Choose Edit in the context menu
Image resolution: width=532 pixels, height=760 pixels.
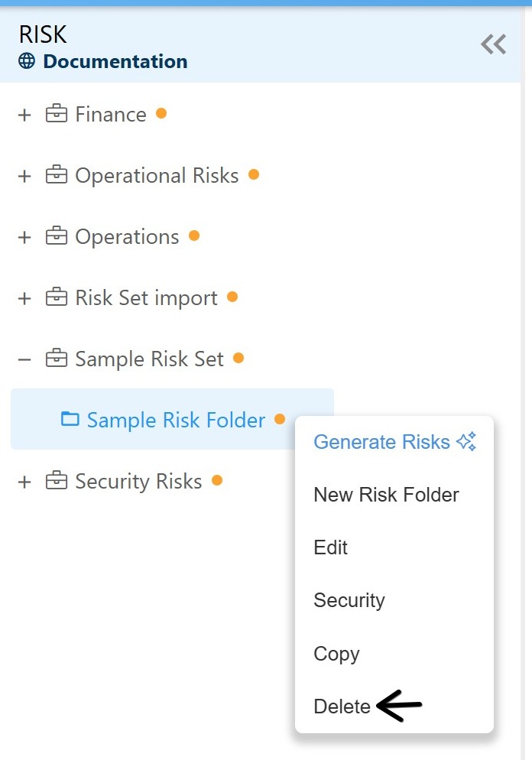[x=331, y=547]
